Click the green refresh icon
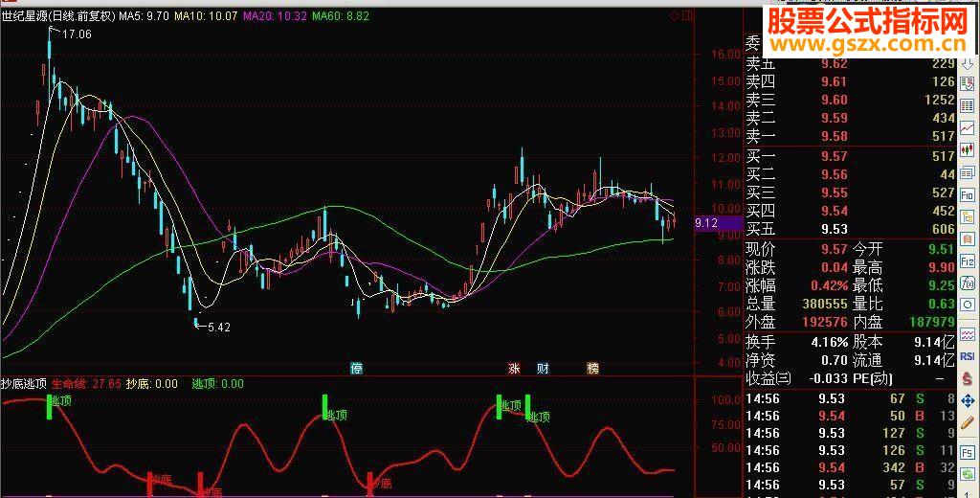 coord(968,475)
